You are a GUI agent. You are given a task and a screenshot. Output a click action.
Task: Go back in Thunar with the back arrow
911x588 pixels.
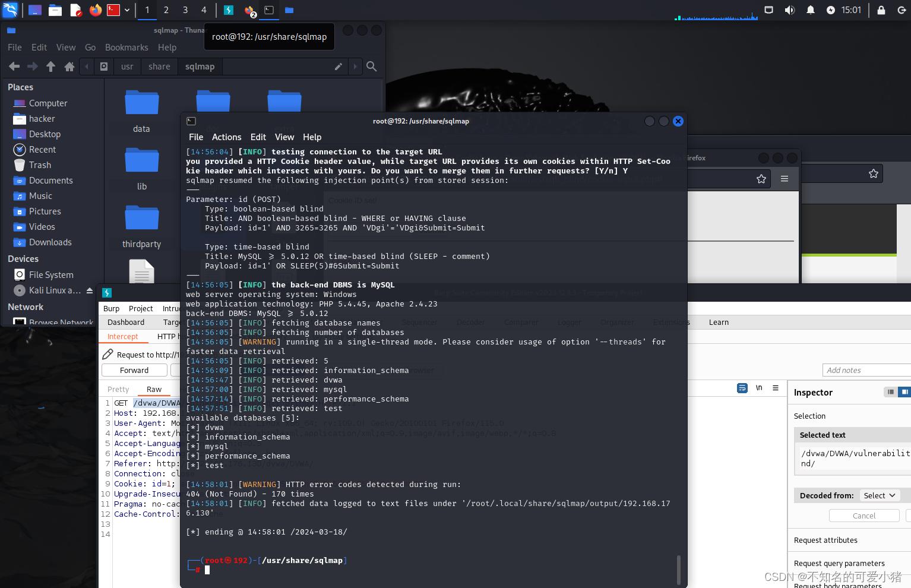[14, 67]
